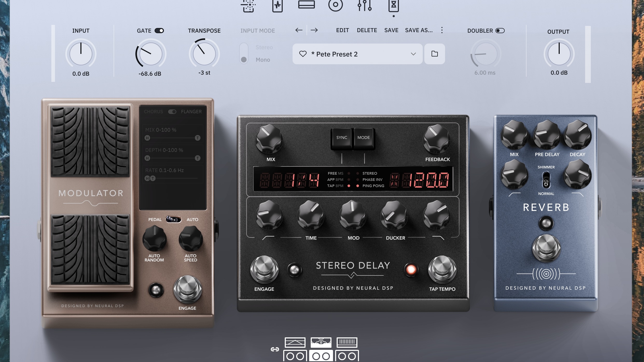
Task: Click SAVE AS... in preset bar
Action: (x=419, y=30)
